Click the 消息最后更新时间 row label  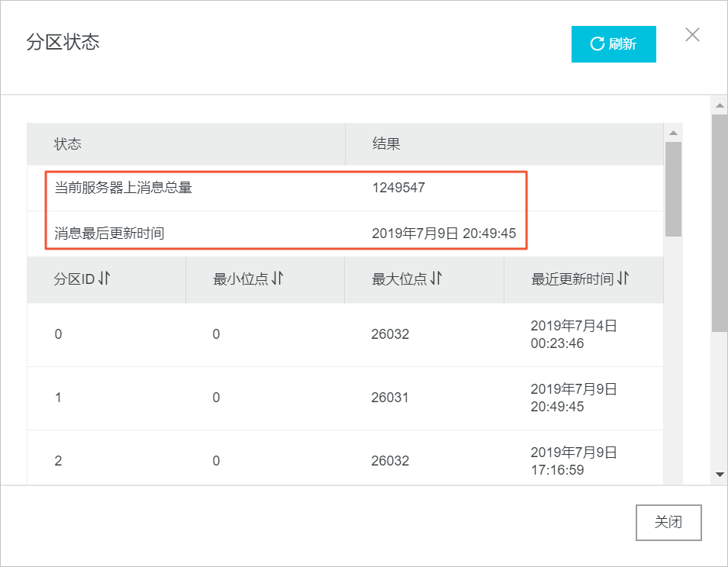click(x=109, y=233)
